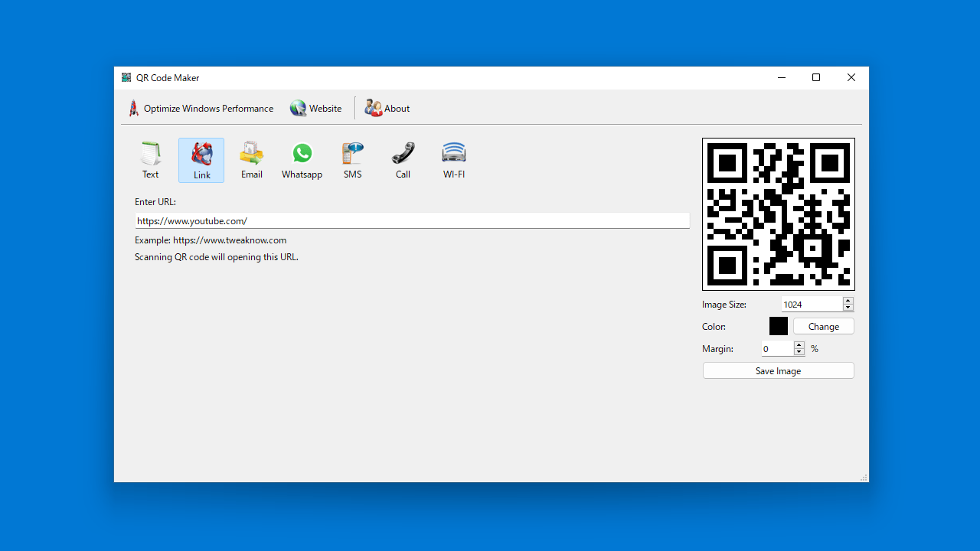This screenshot has width=980, height=551.
Task: Decrease Image Size with down arrow
Action: [x=848, y=308]
